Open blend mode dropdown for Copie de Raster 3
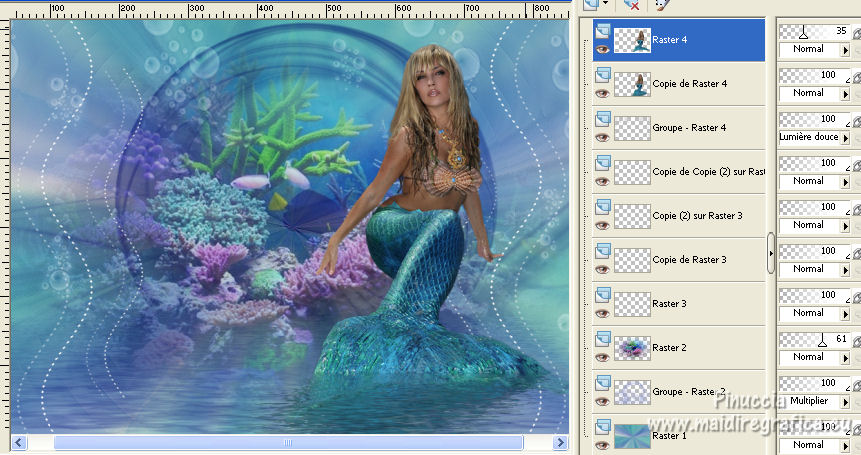The width and height of the screenshot is (861, 455). (845, 270)
